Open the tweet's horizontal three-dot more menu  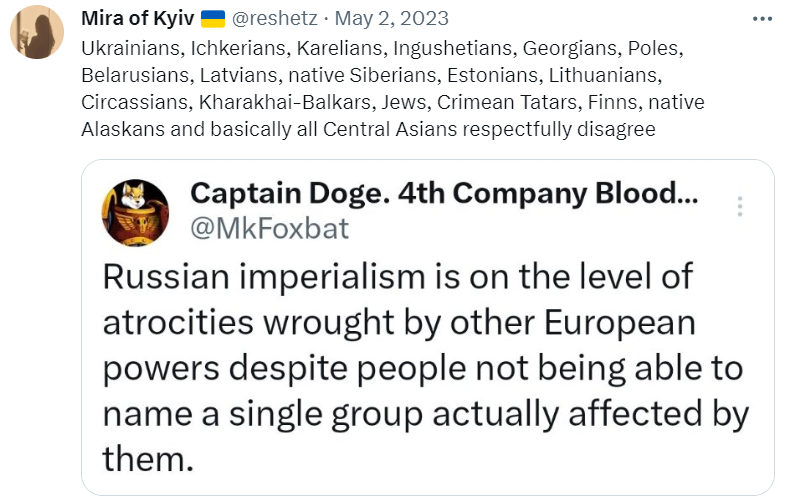point(761,18)
